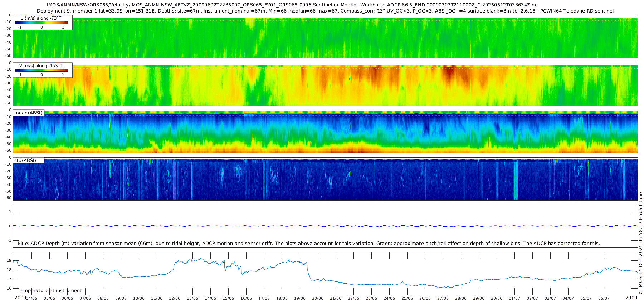Open the mean ABSI backscatter plot panel
This screenshot has width=644, height=304.
click(325, 132)
